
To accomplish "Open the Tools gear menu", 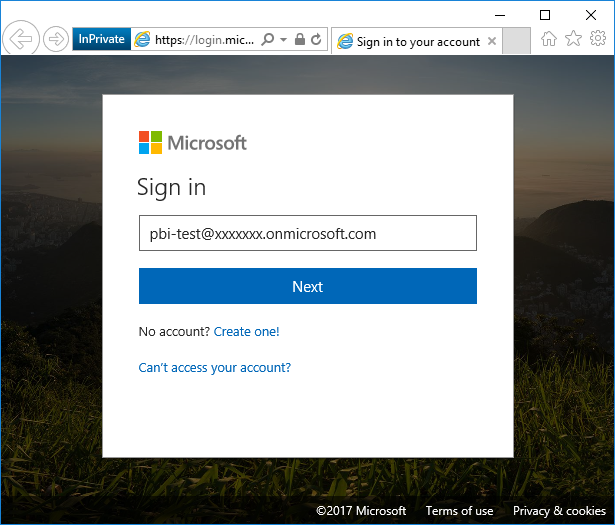I will (x=598, y=38).
